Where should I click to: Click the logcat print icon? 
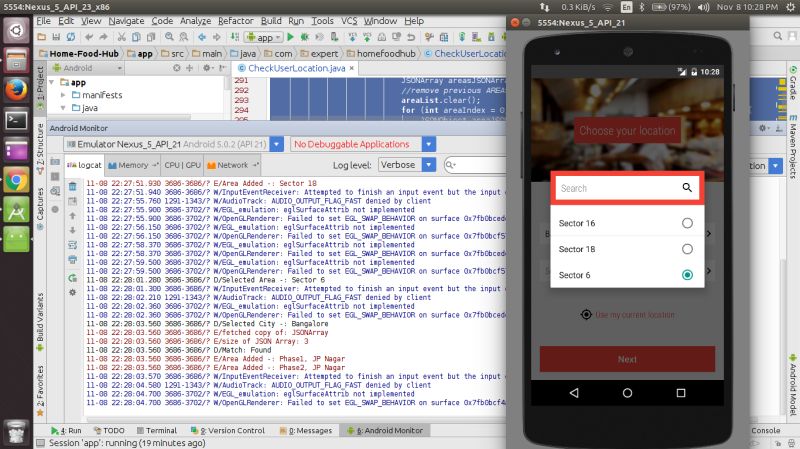click(x=72, y=260)
